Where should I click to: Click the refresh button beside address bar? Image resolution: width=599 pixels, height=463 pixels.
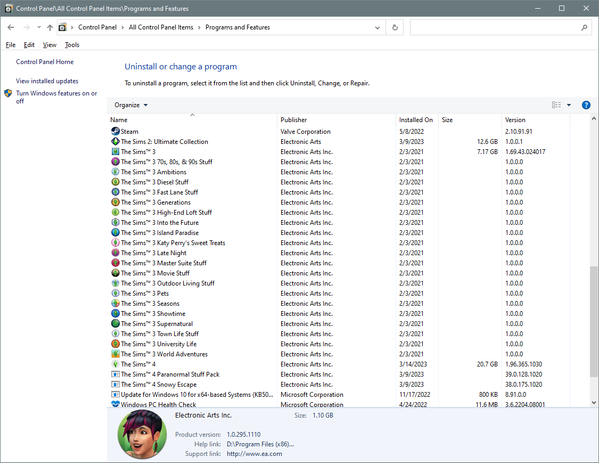point(395,28)
